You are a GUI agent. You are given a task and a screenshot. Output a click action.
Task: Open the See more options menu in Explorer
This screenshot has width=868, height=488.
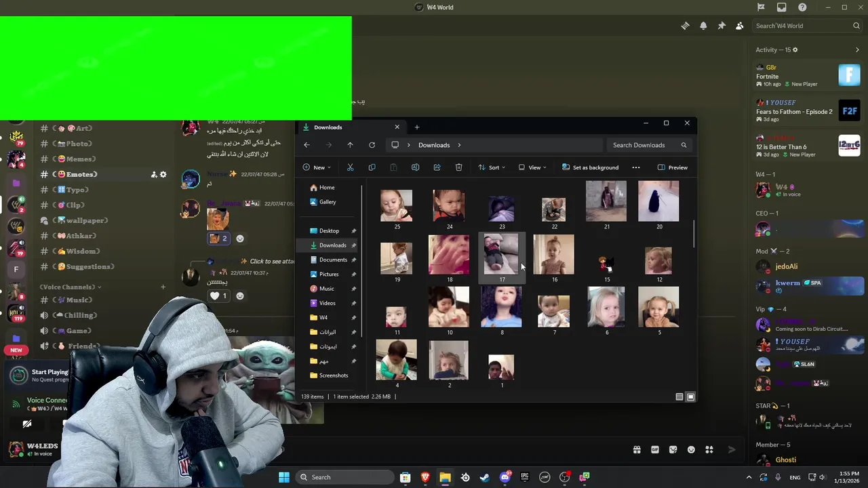636,167
